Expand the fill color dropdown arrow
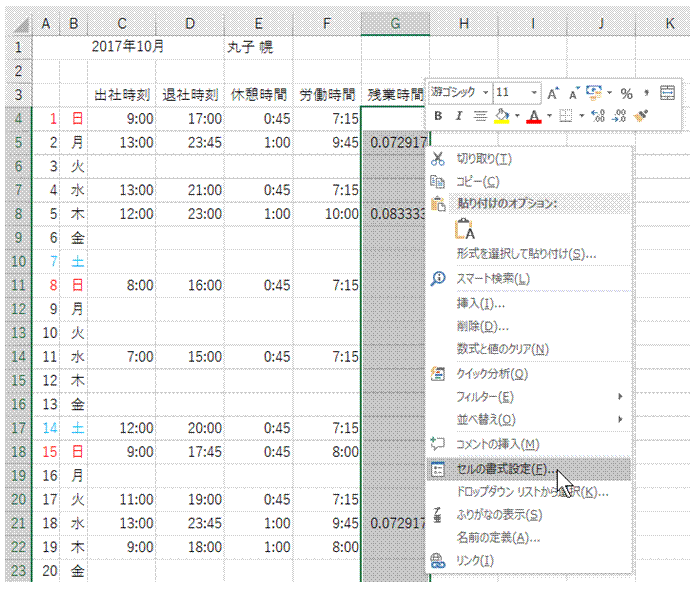Image resolution: width=698 pixels, height=589 pixels. (518, 117)
